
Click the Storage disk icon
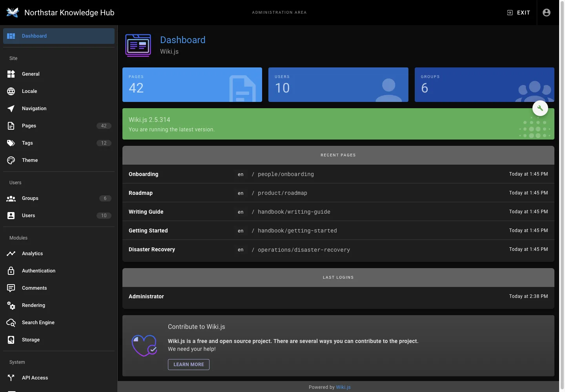[11, 340]
